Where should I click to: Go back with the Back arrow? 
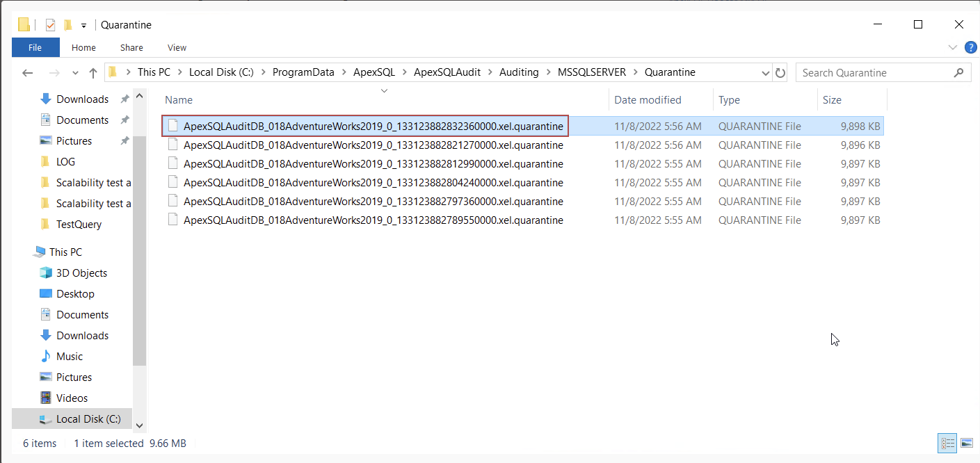[28, 72]
